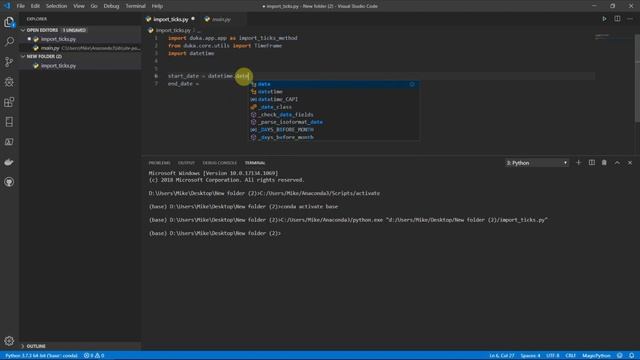Image resolution: width=640 pixels, height=360 pixels.
Task: Read more info for date suggestion
Action: tap(412, 84)
